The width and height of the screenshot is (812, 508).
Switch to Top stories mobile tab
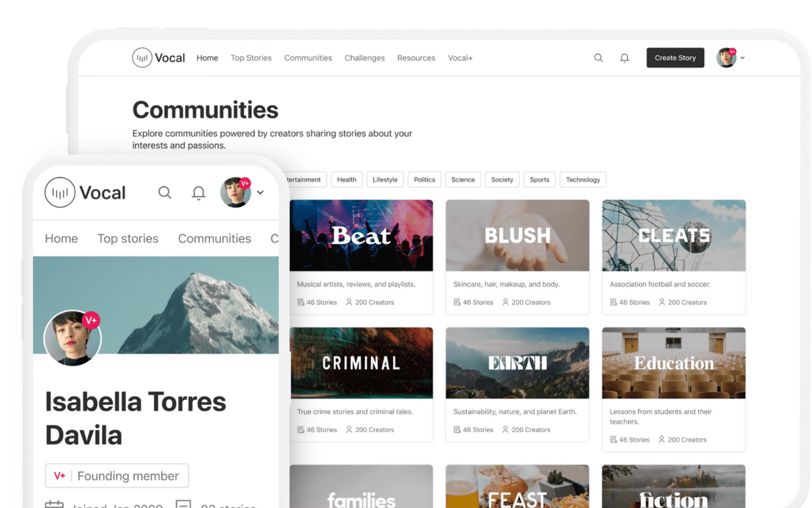[128, 239]
